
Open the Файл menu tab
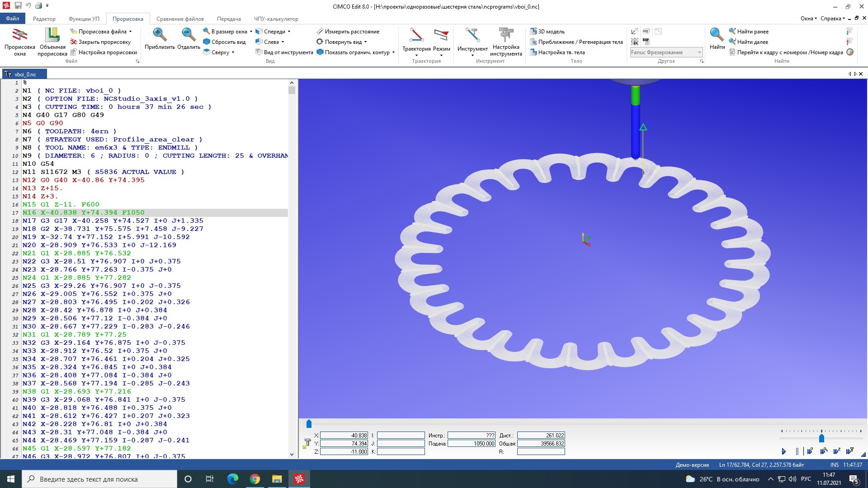(x=13, y=19)
